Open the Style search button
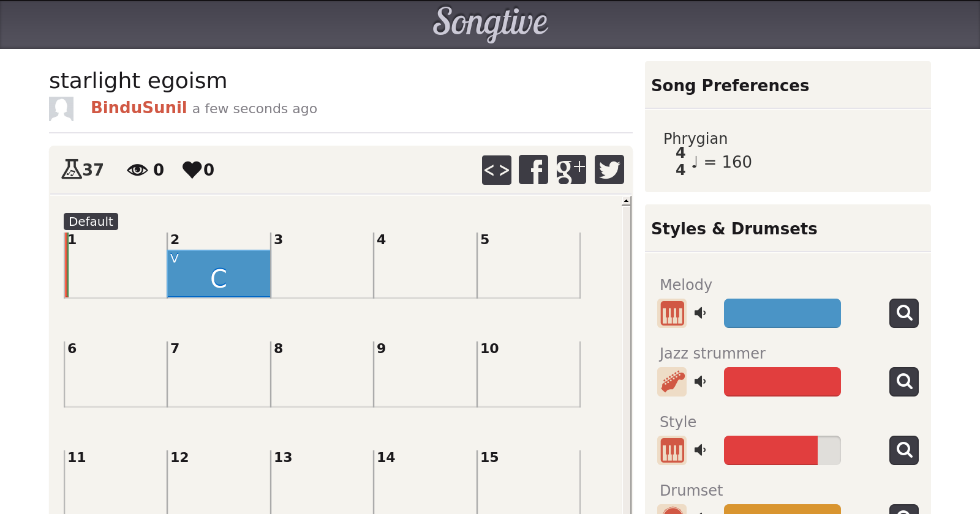 pyautogui.click(x=903, y=450)
